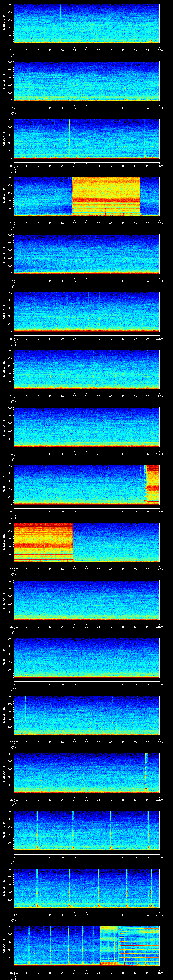Click the '8:27:00' start time label
Viewport: 173px width, 980px height.
tap(14, 799)
